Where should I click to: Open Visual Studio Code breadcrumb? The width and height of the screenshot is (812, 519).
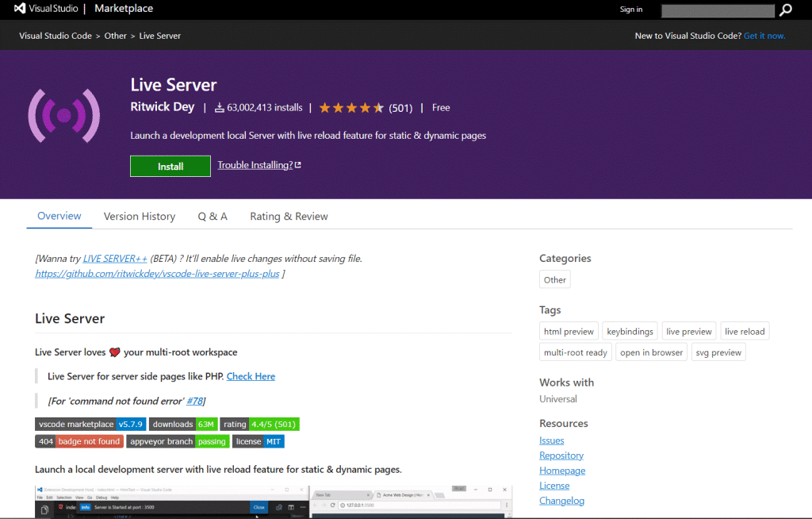point(56,36)
